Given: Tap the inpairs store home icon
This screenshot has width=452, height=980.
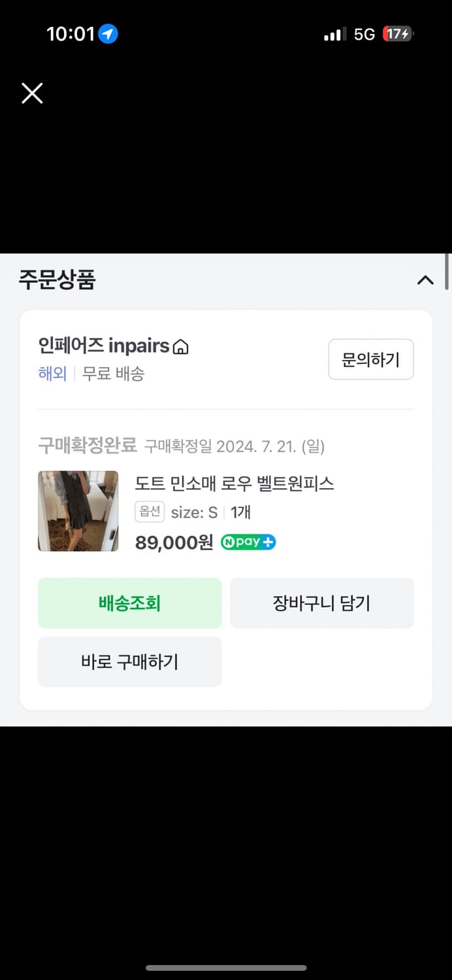Looking at the screenshot, I should (x=180, y=346).
